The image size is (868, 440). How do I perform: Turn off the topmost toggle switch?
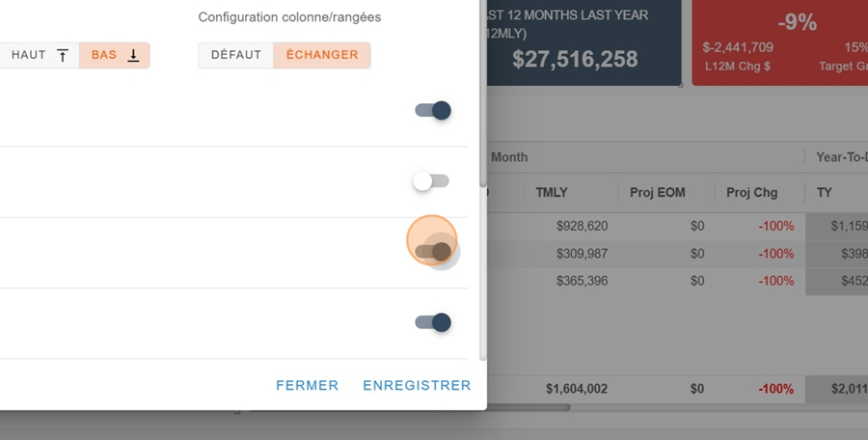click(x=433, y=111)
